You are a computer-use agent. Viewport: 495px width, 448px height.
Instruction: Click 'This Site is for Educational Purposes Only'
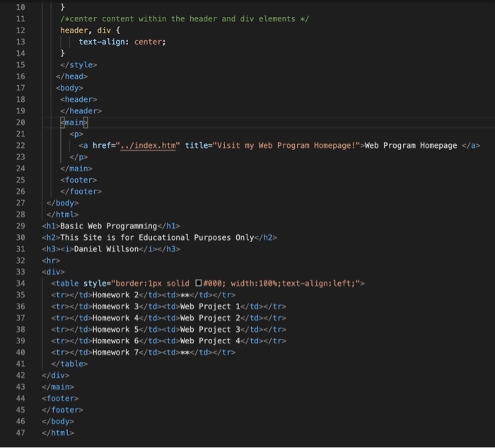tap(157, 238)
